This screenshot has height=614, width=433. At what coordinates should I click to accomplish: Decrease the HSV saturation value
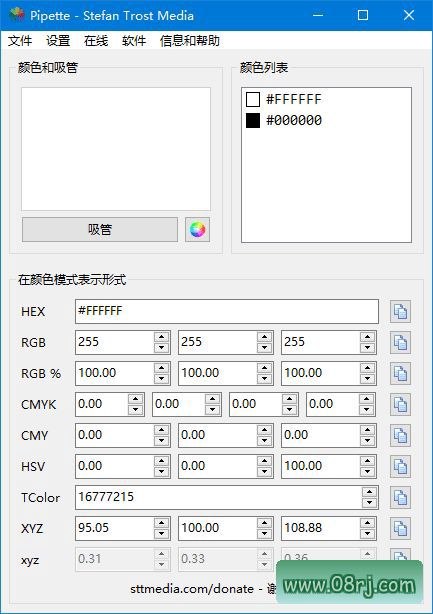click(x=265, y=471)
